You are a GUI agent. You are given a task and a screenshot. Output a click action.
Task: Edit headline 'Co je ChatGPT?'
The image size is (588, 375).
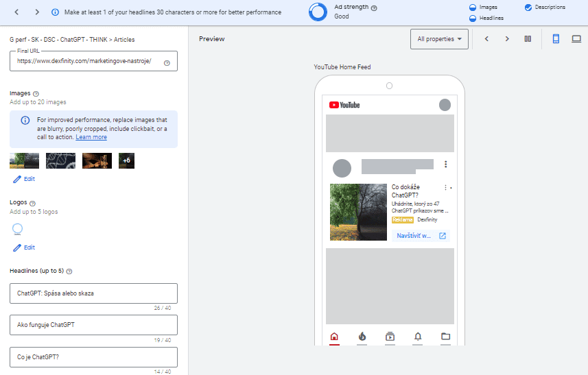93,357
